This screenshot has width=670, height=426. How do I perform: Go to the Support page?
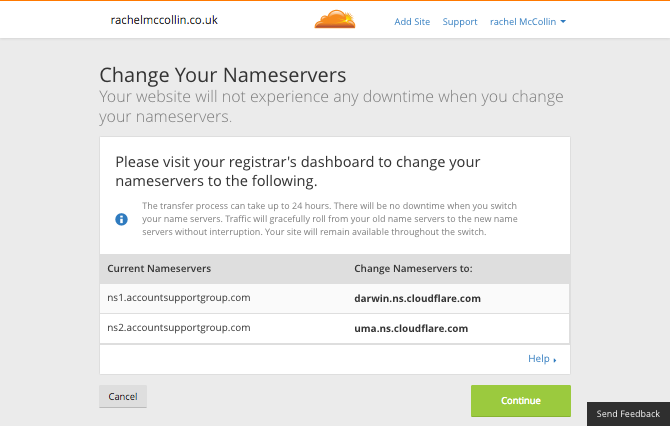click(460, 22)
